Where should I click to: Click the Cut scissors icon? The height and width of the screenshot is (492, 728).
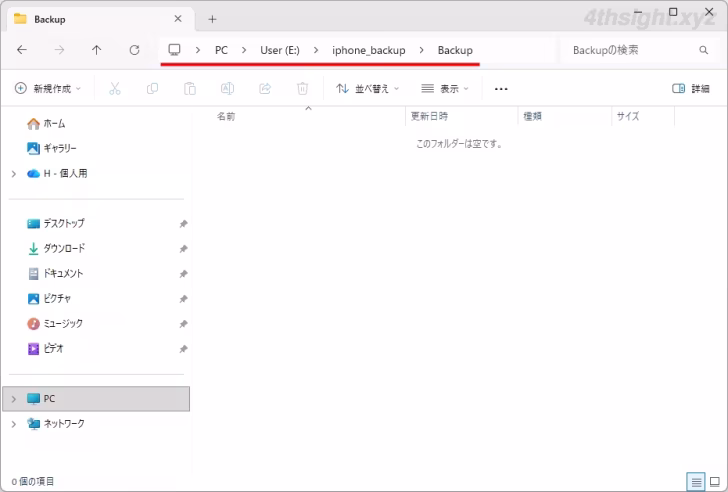[115, 88]
